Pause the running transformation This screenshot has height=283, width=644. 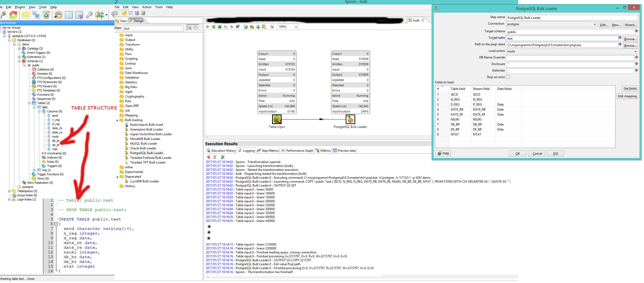coord(214,27)
